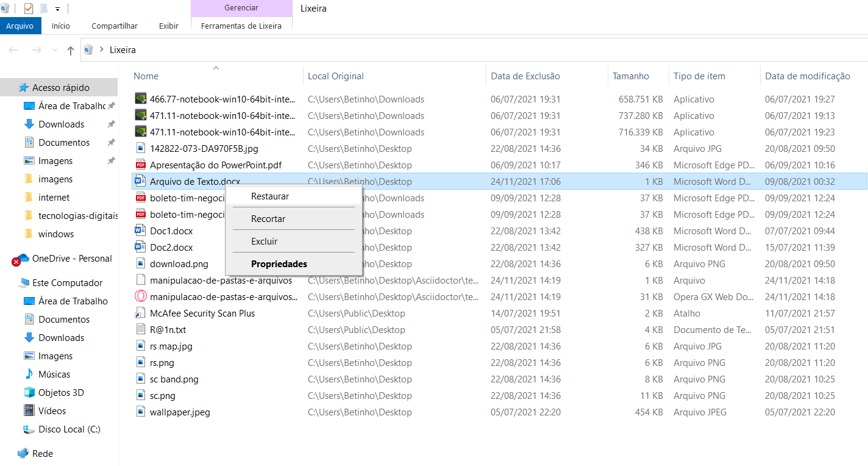Switch to the Início ribbon tab
Viewport: 868px width, 466px height.
click(61, 26)
